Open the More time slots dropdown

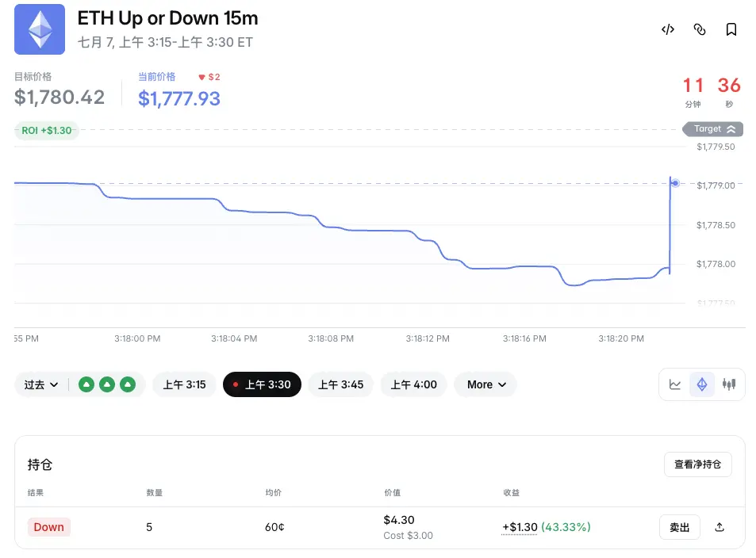pos(485,384)
